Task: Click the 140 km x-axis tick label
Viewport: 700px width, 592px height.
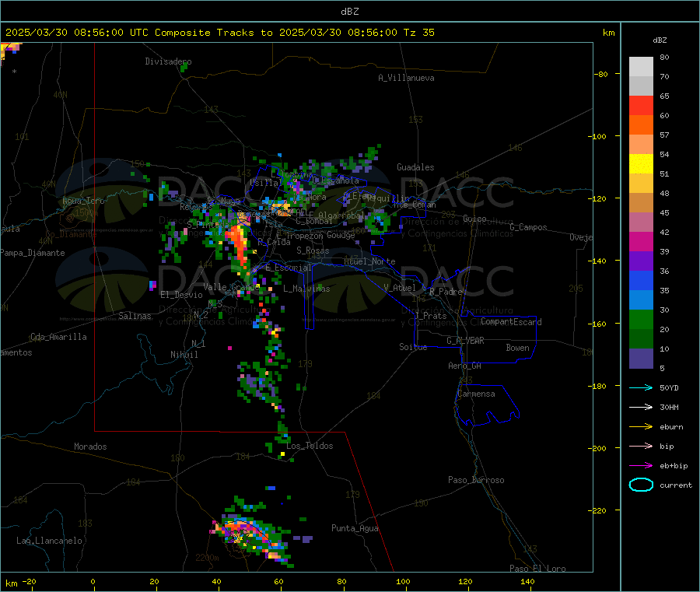Action: 527,581
